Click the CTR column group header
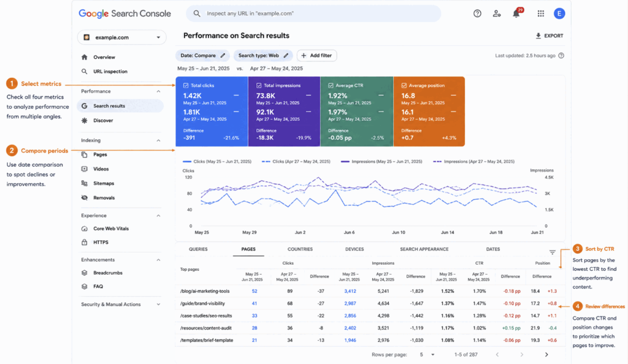The width and height of the screenshot is (628, 364). 479,264
